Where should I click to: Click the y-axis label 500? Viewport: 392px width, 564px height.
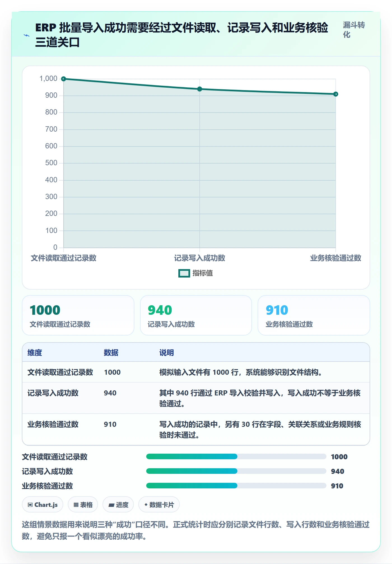(x=51, y=163)
